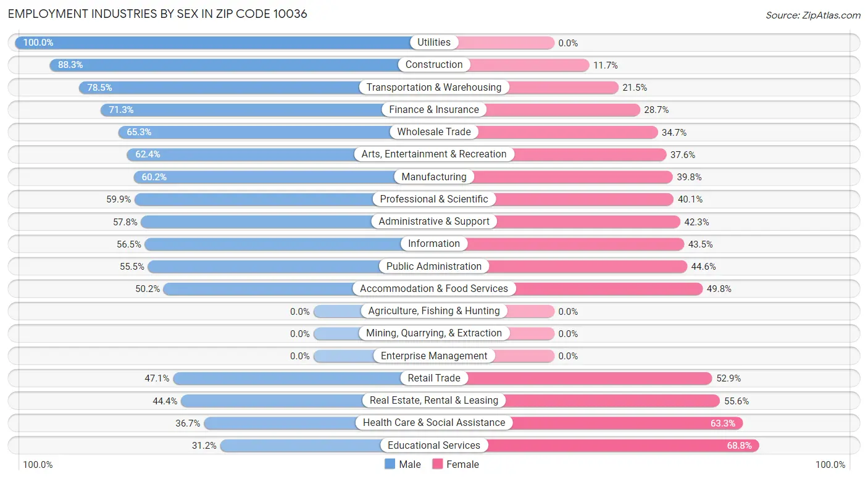Click the Public Administration label
The image size is (868, 479).
coord(434,267)
